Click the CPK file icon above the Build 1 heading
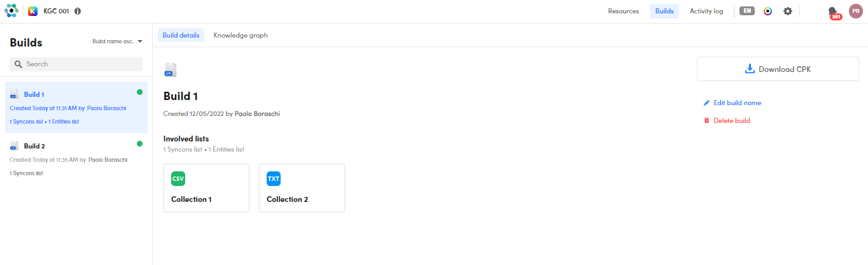This screenshot has height=265, width=868. 170,69
